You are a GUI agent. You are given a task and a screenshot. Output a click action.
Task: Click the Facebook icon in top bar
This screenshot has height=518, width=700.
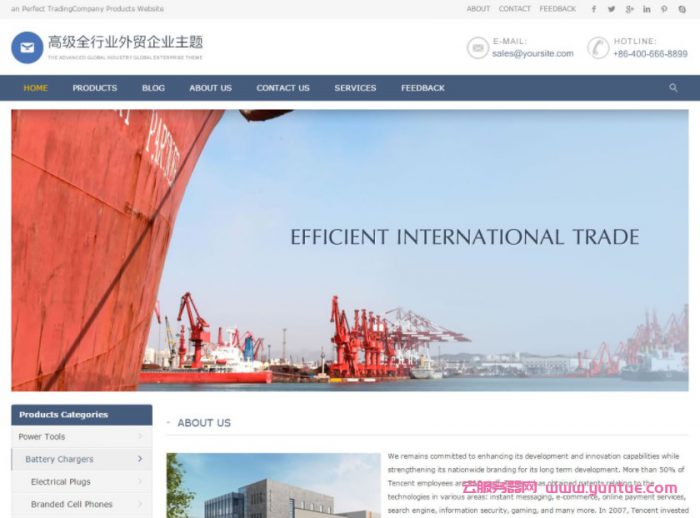[x=593, y=9]
